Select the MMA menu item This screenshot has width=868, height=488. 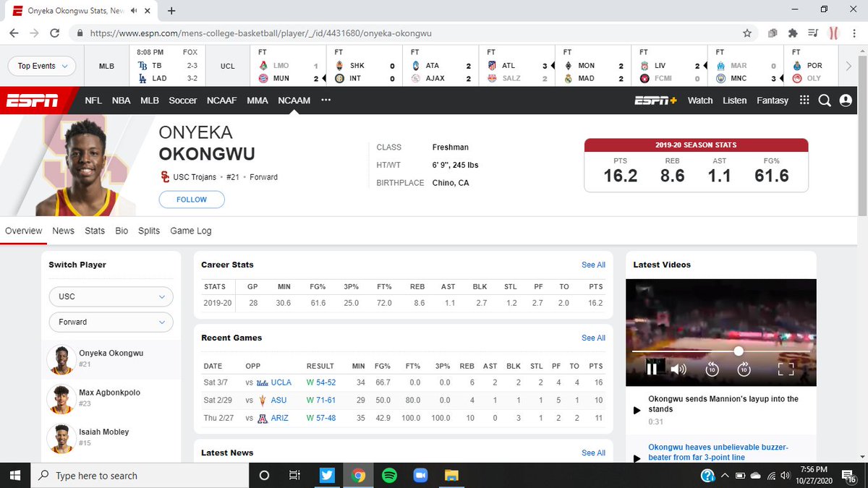[x=257, y=100]
